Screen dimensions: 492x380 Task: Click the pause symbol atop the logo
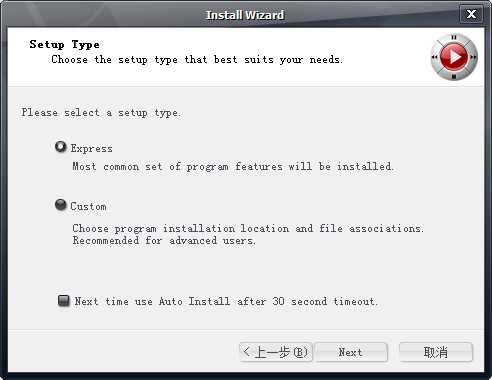[x=454, y=37]
